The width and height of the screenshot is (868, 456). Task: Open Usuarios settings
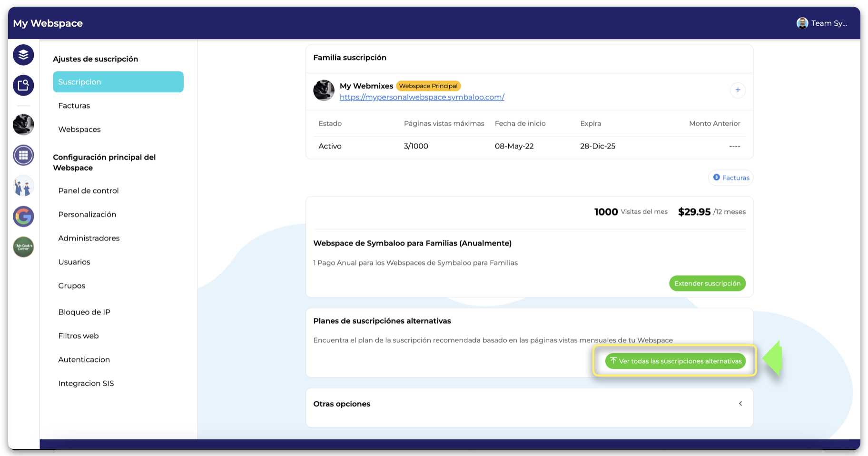74,262
